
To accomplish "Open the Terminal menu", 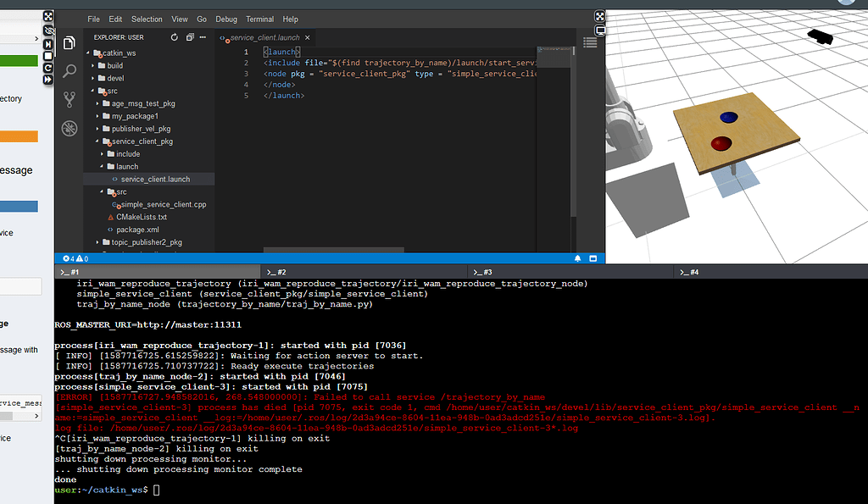I will 259,19.
